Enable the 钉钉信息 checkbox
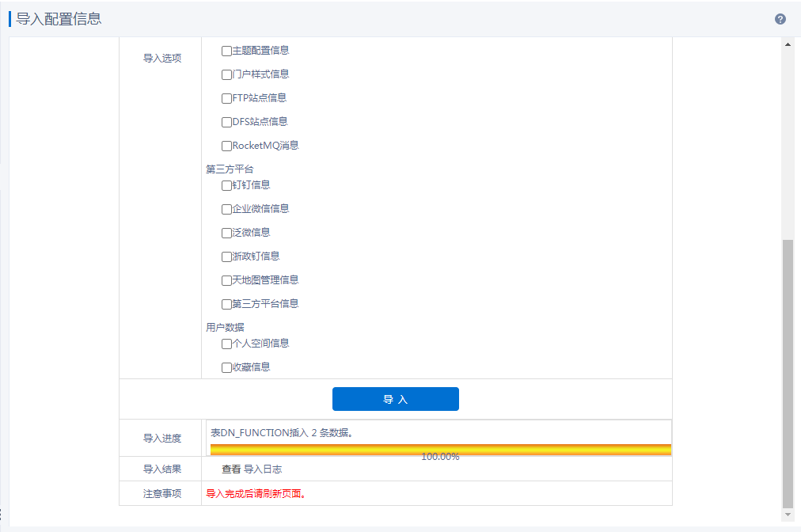The width and height of the screenshot is (801, 532). point(226,185)
